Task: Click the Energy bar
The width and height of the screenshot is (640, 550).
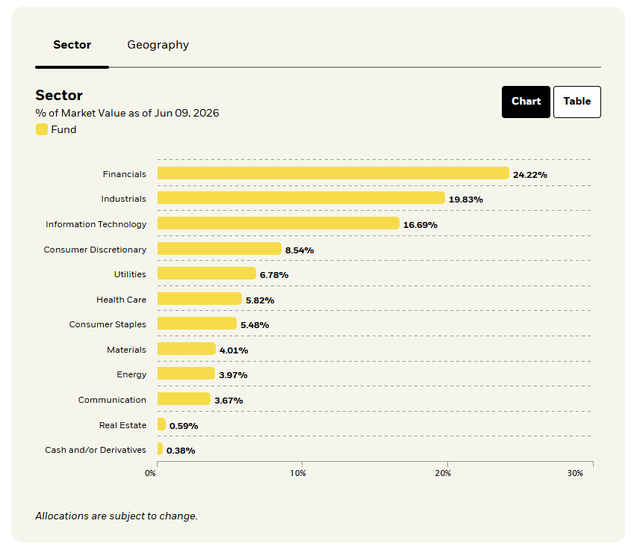Action: (186, 373)
